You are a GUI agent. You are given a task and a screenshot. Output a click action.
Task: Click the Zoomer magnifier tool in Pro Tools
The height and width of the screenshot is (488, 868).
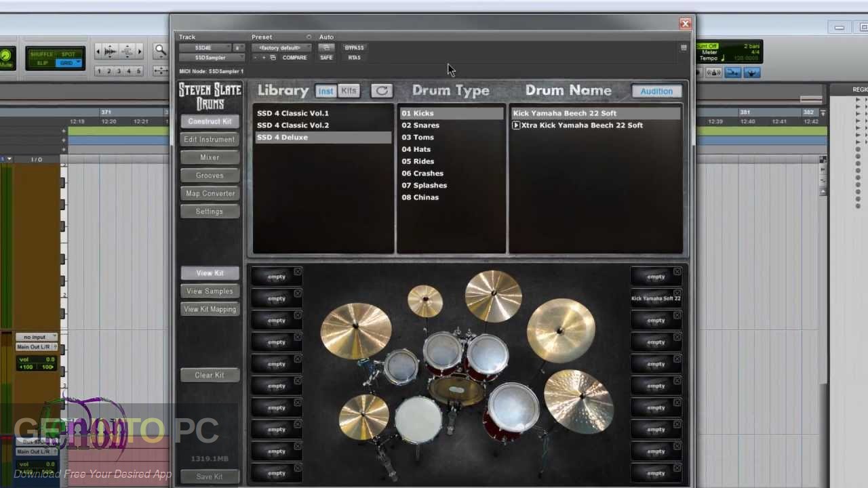[x=161, y=51]
